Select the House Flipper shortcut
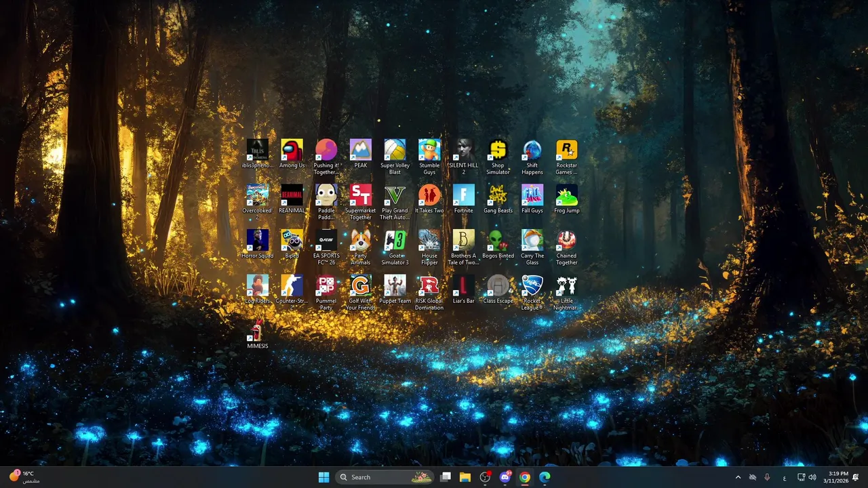 click(429, 247)
